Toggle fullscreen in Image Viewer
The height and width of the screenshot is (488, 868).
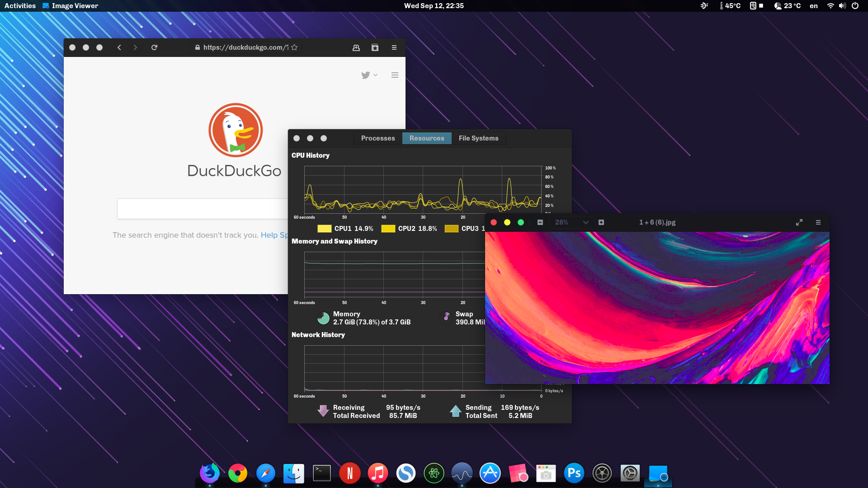799,222
